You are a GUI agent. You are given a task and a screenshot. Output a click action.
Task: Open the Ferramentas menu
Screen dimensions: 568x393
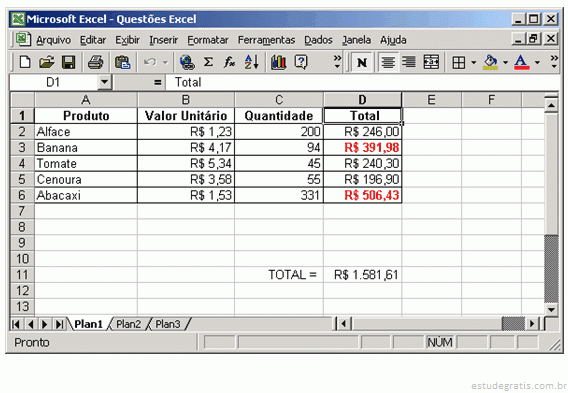pos(266,40)
